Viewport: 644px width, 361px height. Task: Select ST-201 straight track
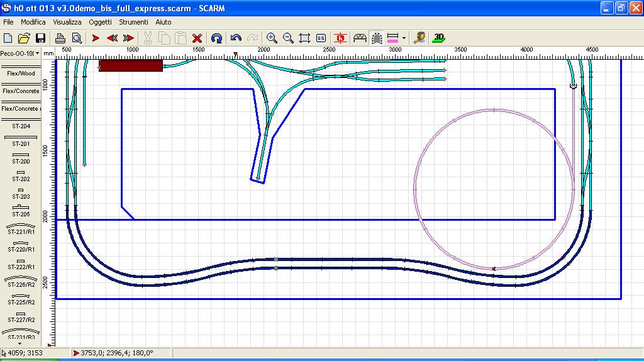pyautogui.click(x=21, y=140)
